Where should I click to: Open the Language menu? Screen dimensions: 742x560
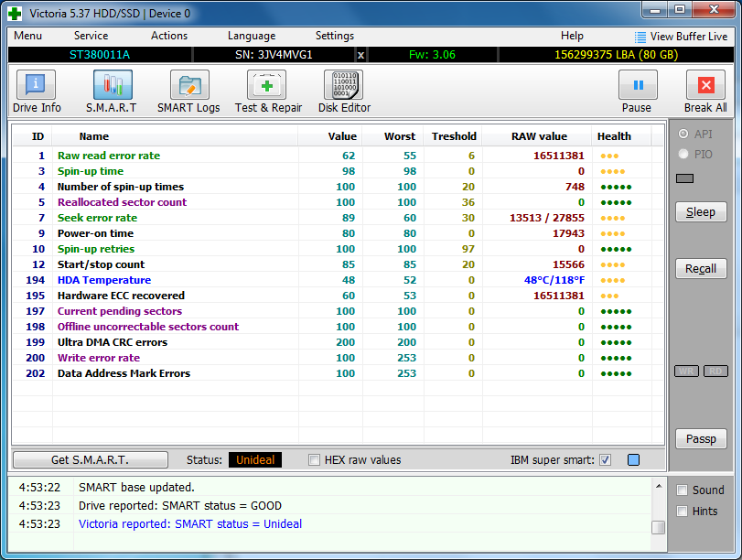point(252,36)
